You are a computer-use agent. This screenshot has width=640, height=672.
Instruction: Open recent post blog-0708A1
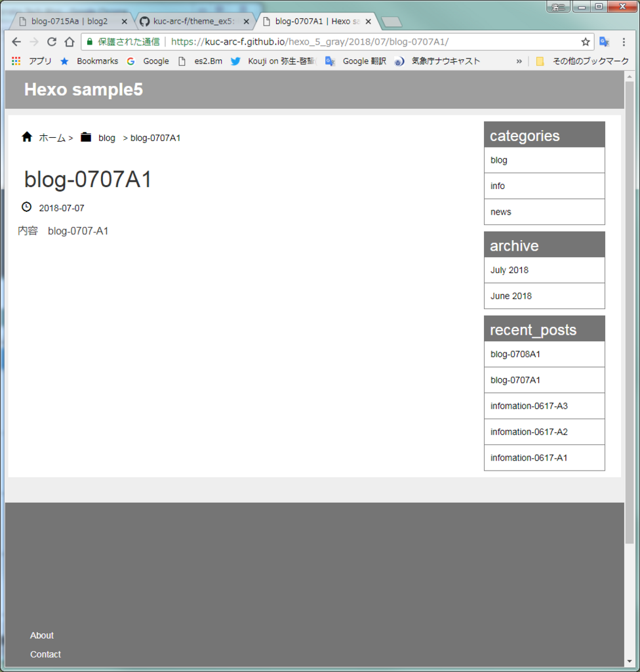[x=544, y=354]
